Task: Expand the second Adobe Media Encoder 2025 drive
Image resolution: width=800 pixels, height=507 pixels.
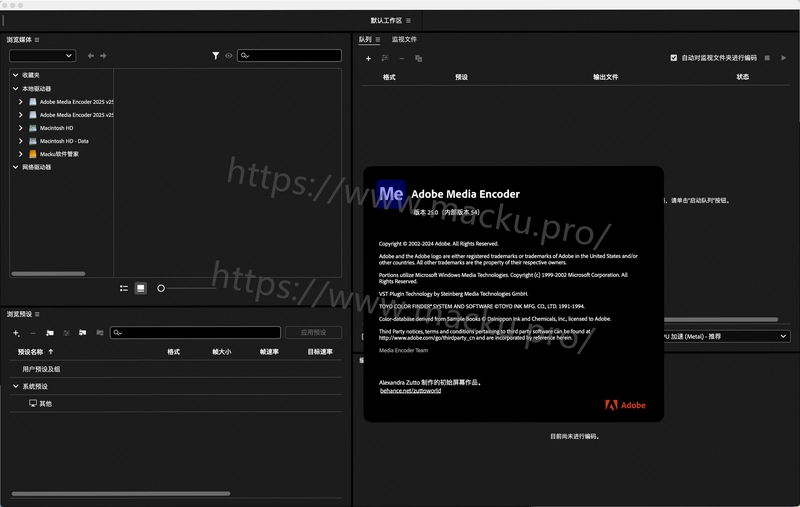Action: pos(20,115)
